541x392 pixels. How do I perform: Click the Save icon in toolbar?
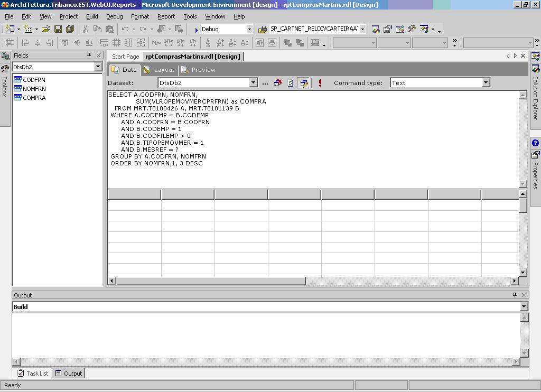(x=58, y=29)
